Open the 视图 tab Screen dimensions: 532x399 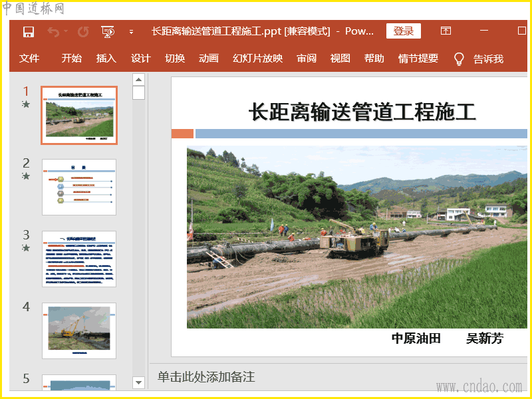pyautogui.click(x=340, y=59)
